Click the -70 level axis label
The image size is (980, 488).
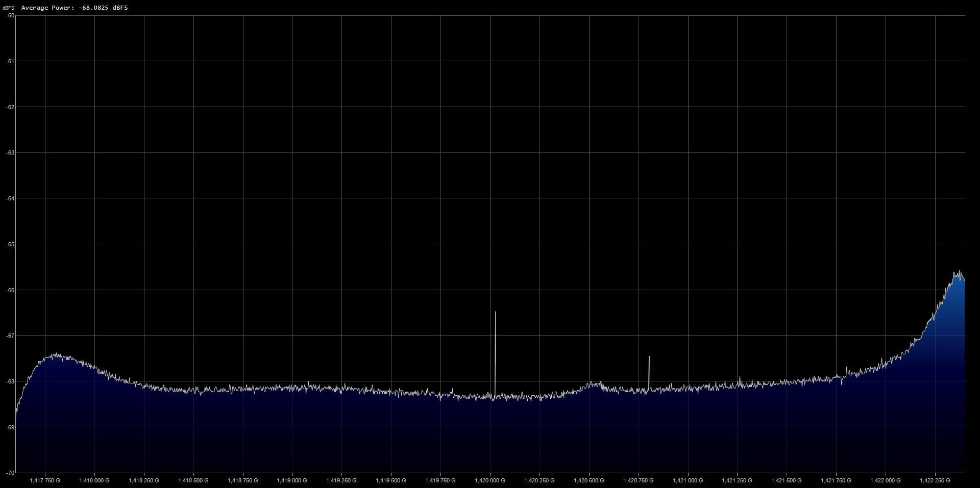(10, 473)
